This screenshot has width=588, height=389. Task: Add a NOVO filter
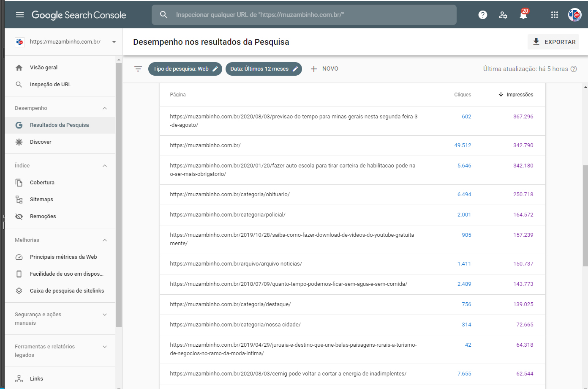(x=324, y=69)
